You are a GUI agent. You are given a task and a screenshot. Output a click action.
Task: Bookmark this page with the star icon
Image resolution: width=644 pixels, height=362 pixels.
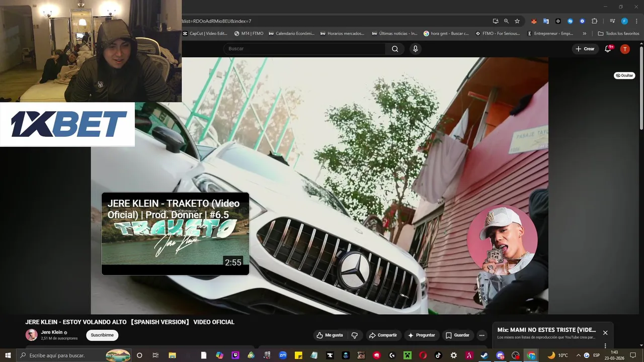coord(517,21)
